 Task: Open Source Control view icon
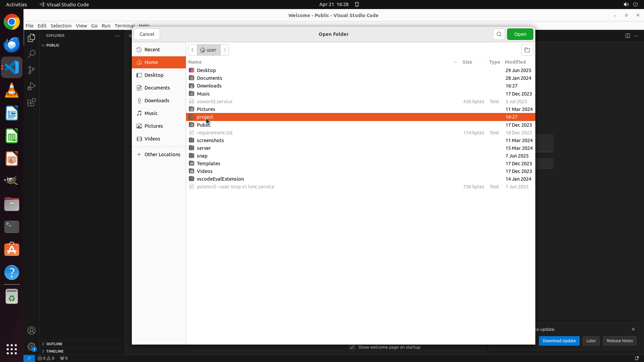click(x=32, y=70)
